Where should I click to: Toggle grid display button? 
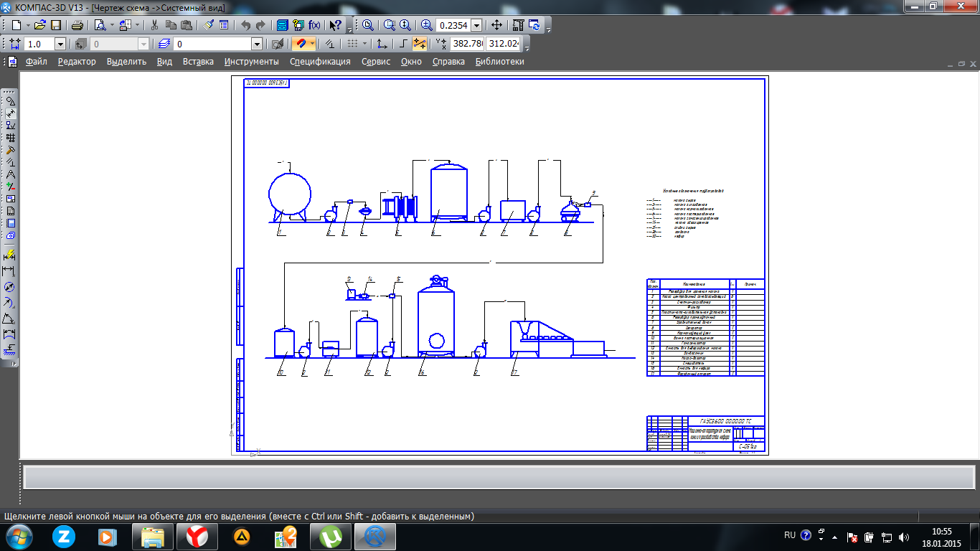[352, 44]
